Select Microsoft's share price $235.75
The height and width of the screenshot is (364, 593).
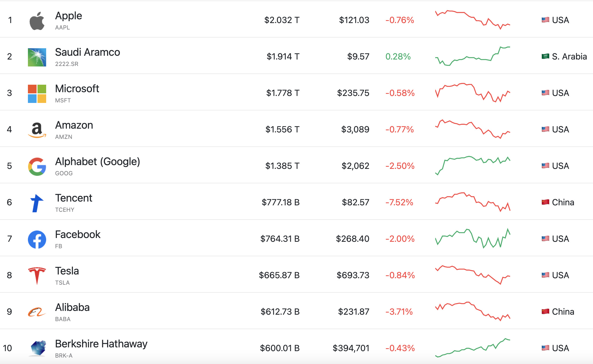click(353, 93)
